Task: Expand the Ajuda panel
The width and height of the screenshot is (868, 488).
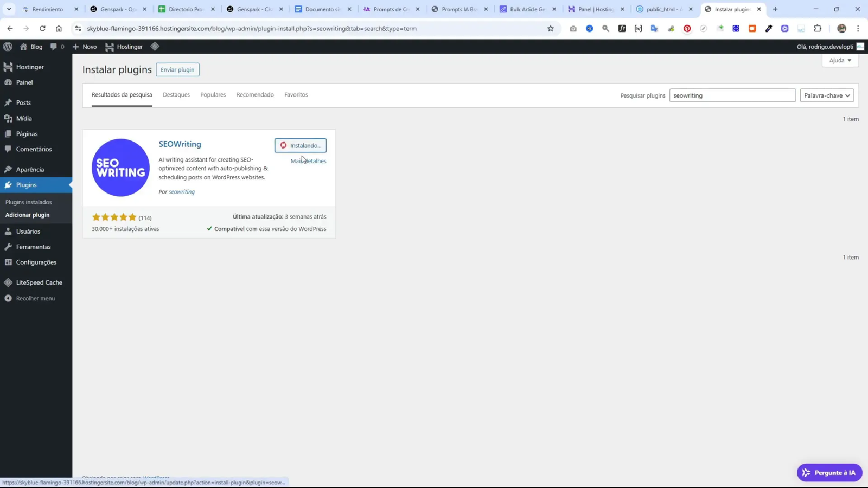Action: coord(839,60)
